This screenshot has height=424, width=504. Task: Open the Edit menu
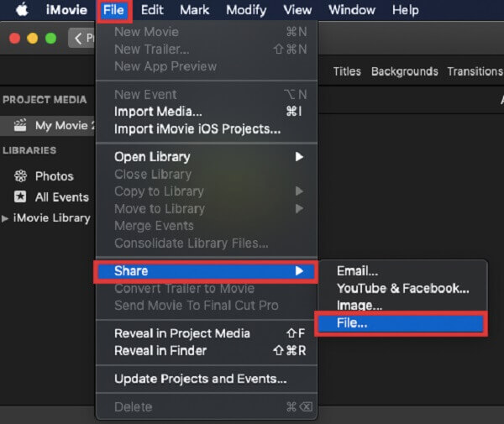(x=152, y=10)
